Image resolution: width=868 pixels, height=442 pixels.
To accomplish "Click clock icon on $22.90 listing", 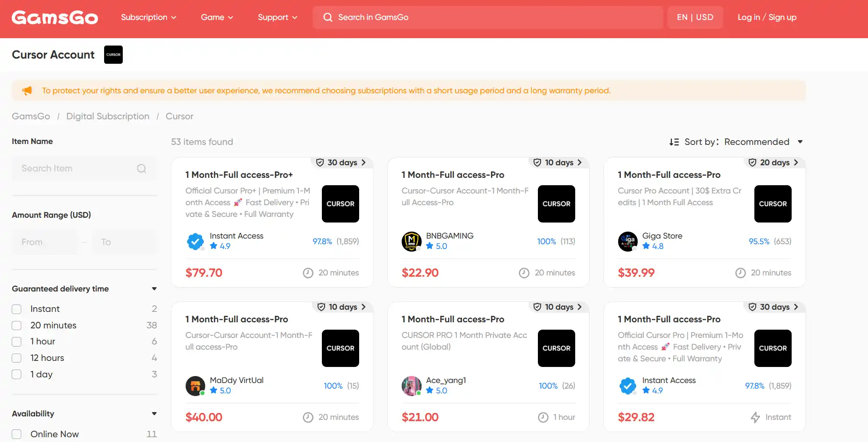I will tap(524, 273).
